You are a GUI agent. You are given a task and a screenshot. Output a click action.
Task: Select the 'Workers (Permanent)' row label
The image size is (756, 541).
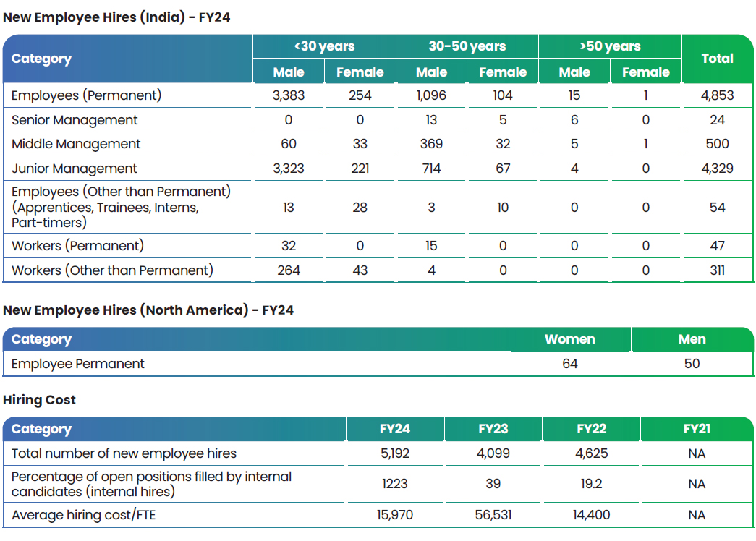pyautogui.click(x=77, y=246)
